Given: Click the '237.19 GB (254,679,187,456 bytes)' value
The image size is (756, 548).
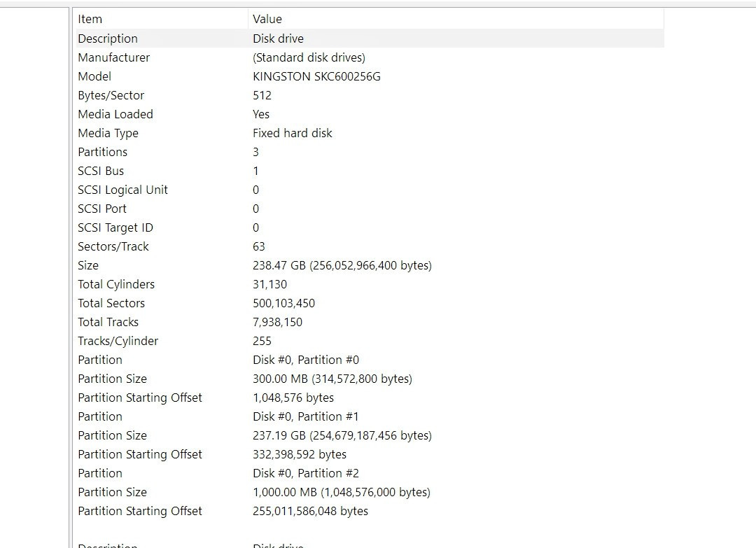Looking at the screenshot, I should (x=342, y=435).
